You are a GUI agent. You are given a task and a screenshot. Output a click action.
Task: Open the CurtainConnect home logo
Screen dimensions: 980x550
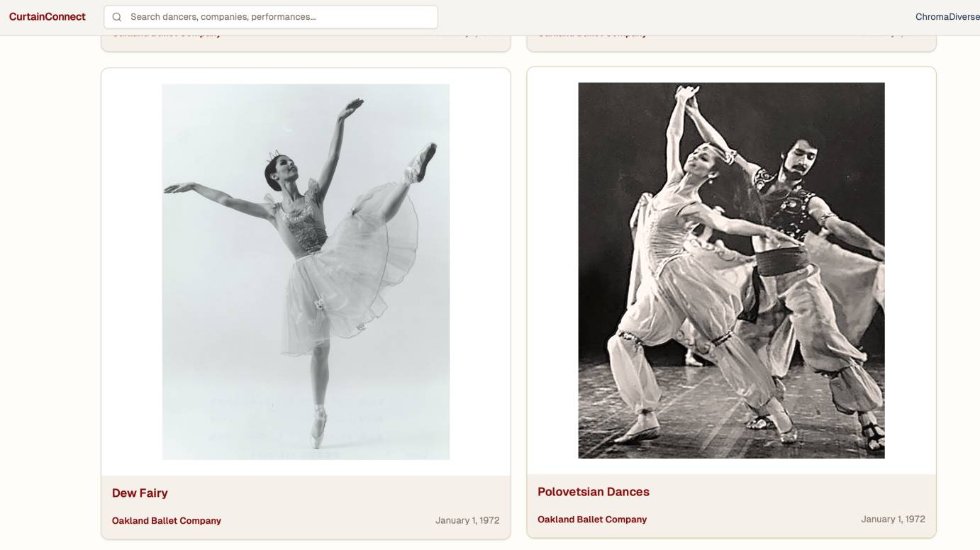coord(48,17)
